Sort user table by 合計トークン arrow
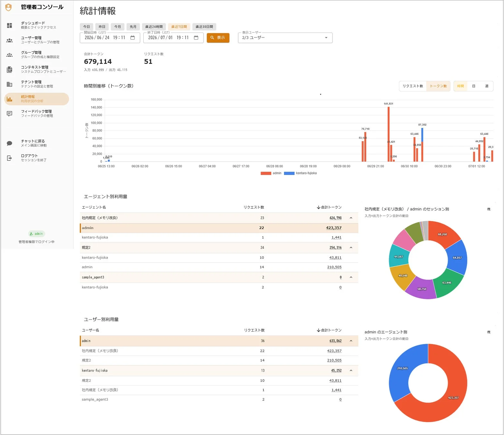Screen dimensions: 504x435 319,330
